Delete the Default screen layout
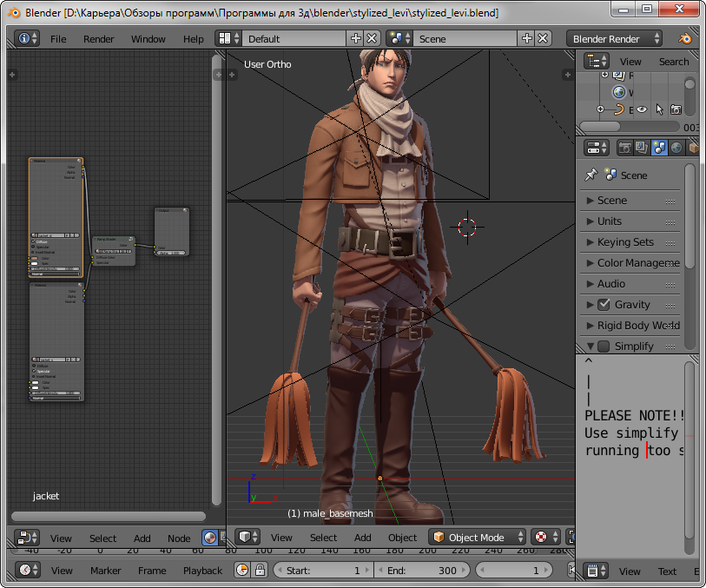 [x=372, y=39]
